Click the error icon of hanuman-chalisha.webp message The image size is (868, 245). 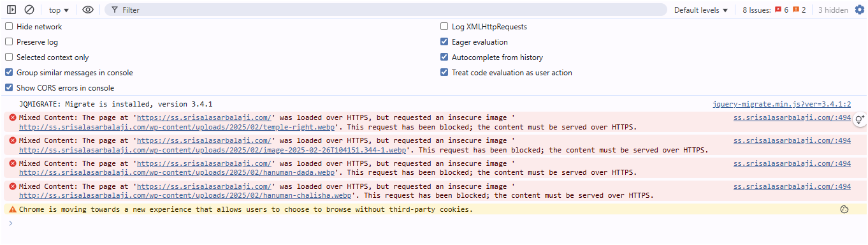[x=13, y=186]
